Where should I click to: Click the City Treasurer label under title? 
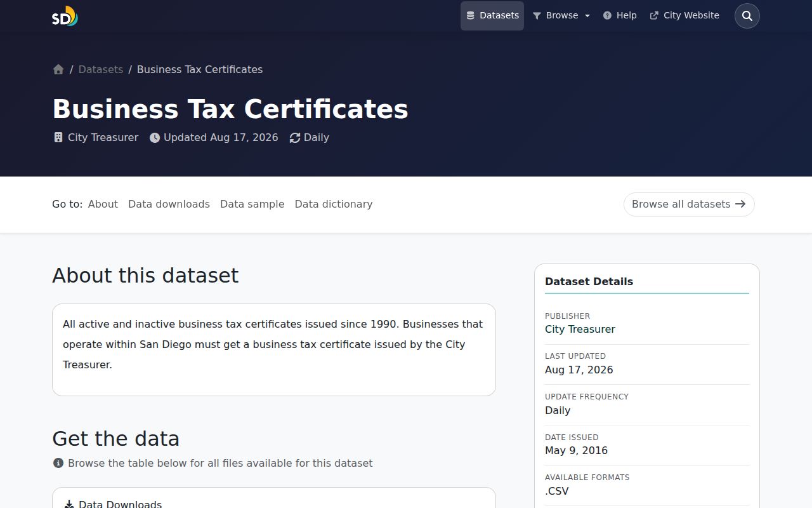click(103, 137)
